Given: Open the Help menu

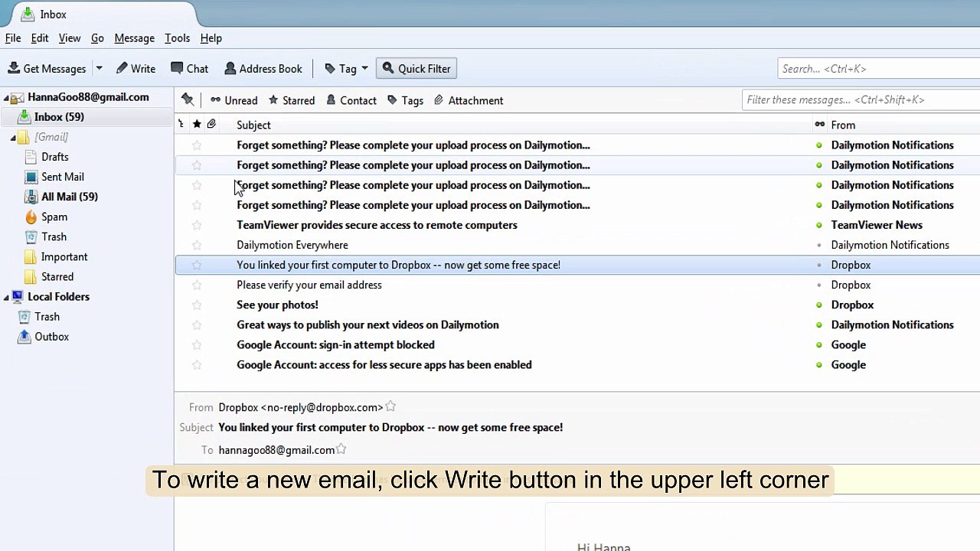Looking at the screenshot, I should click(211, 38).
